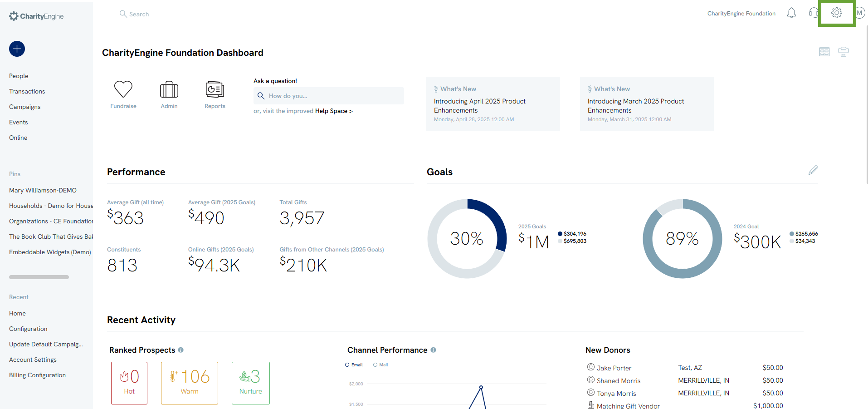This screenshot has height=409, width=868.
Task: Open the People menu
Action: (x=19, y=76)
